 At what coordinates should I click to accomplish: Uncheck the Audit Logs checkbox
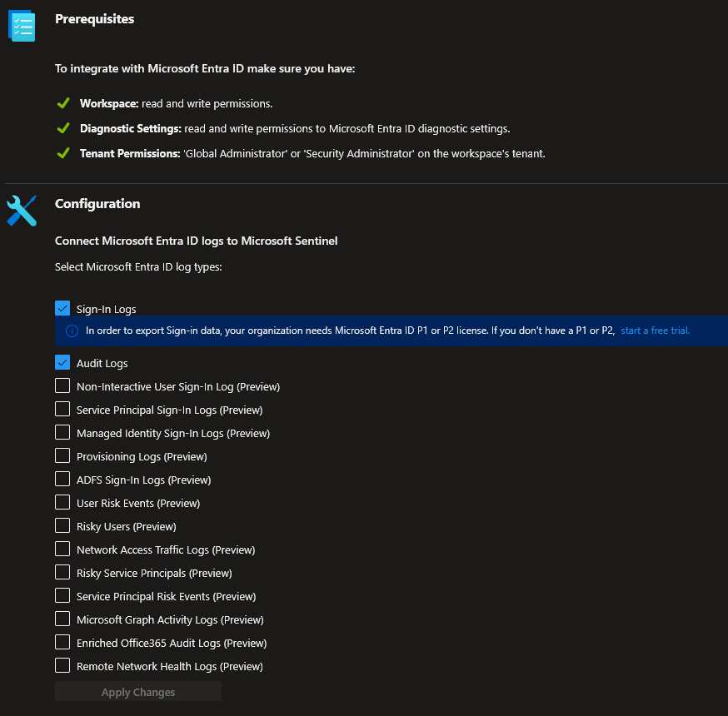coord(62,362)
